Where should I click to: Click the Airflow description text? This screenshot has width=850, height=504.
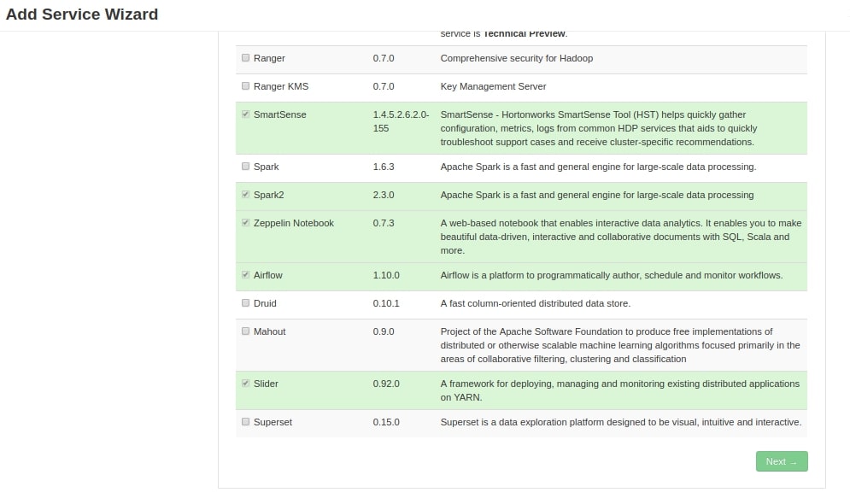click(612, 275)
